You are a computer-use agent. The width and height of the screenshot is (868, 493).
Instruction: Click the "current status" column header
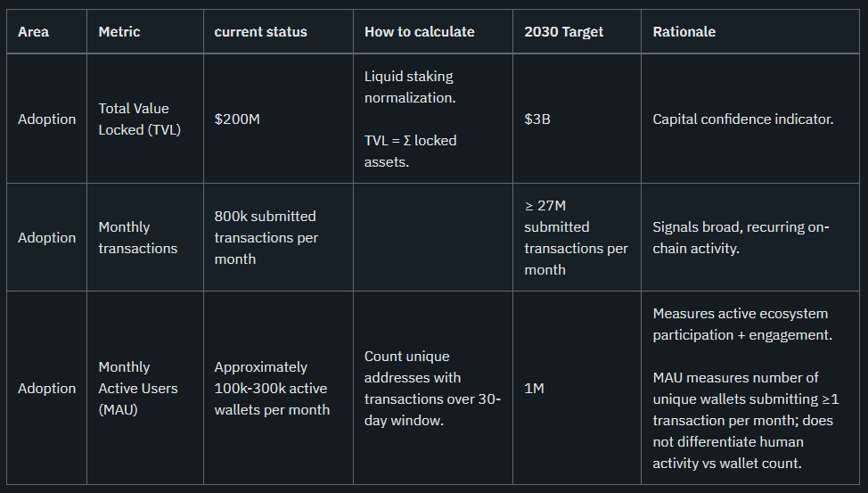pos(260,31)
